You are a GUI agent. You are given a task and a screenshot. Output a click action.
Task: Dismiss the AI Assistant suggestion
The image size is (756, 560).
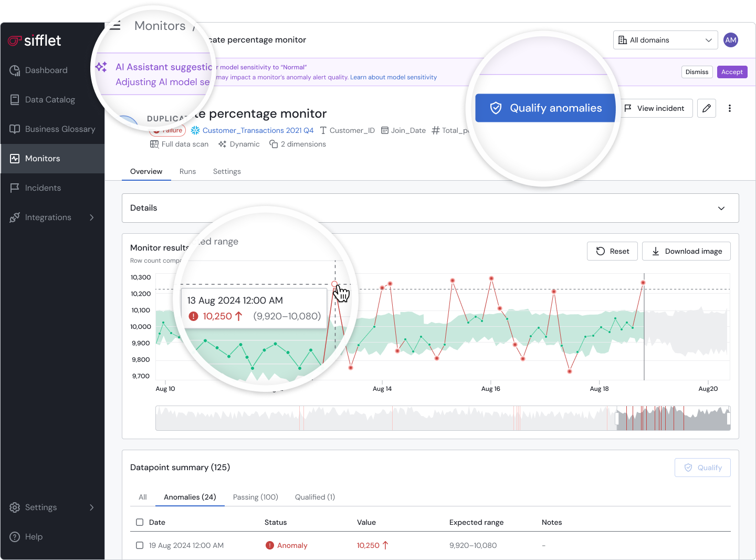point(697,72)
